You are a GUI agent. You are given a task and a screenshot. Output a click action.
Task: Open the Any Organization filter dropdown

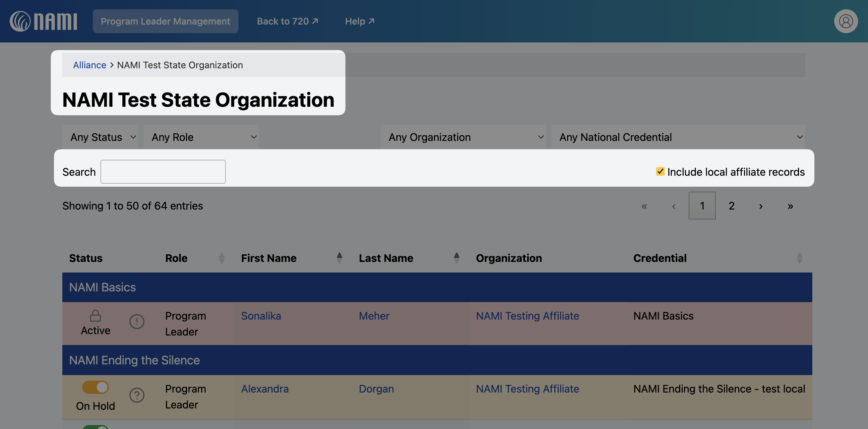click(463, 137)
